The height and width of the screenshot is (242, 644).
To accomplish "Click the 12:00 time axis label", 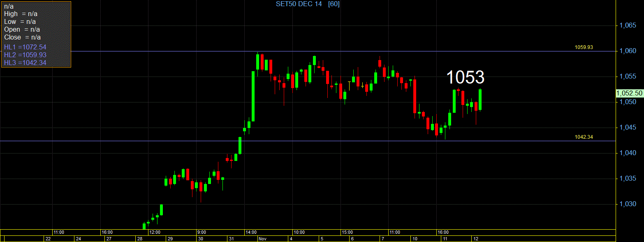I will 155,232.
